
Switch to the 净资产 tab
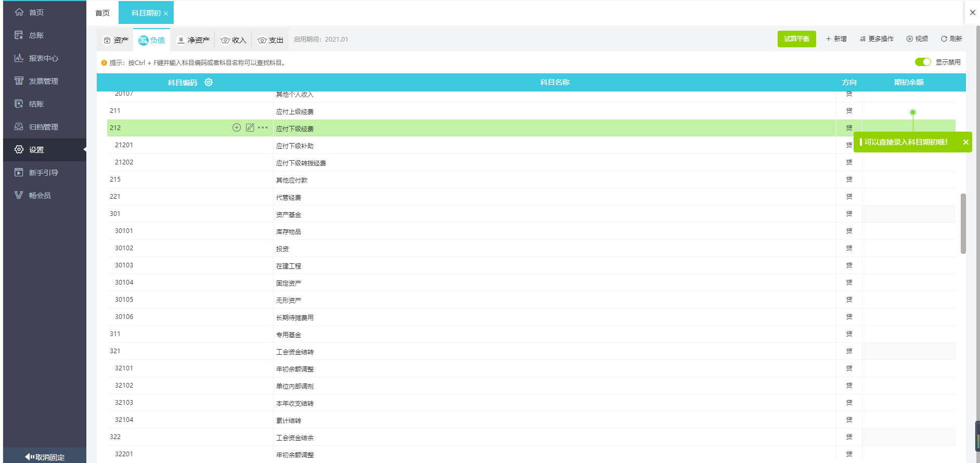coord(194,40)
